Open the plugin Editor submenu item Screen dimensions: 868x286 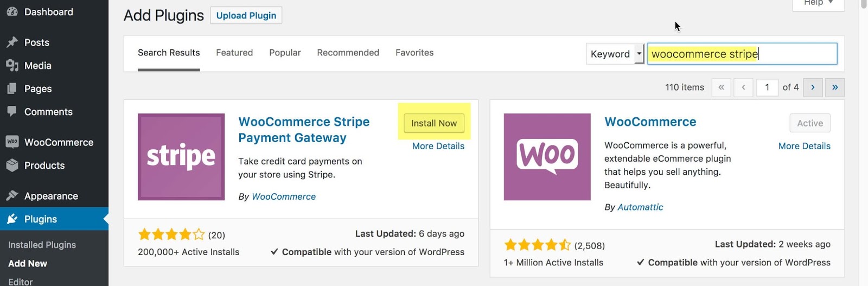coord(21,282)
